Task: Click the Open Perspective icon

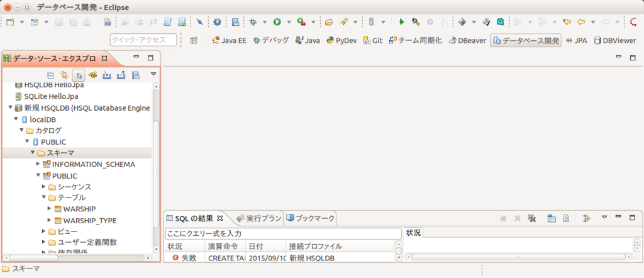Action: point(194,40)
